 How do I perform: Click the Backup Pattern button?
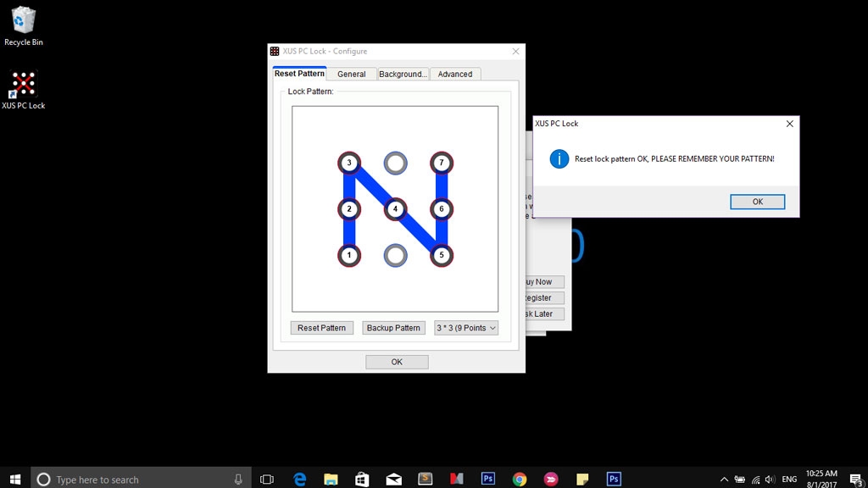(x=393, y=328)
